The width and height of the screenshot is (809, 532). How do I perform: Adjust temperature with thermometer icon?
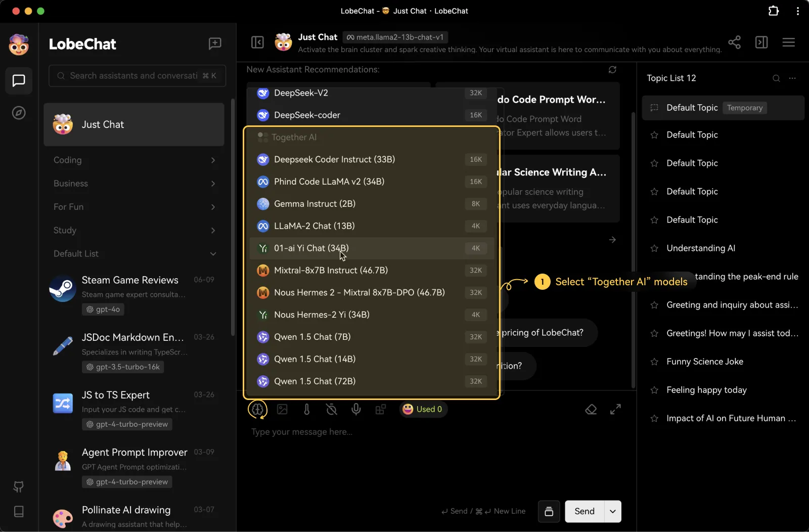(x=307, y=409)
